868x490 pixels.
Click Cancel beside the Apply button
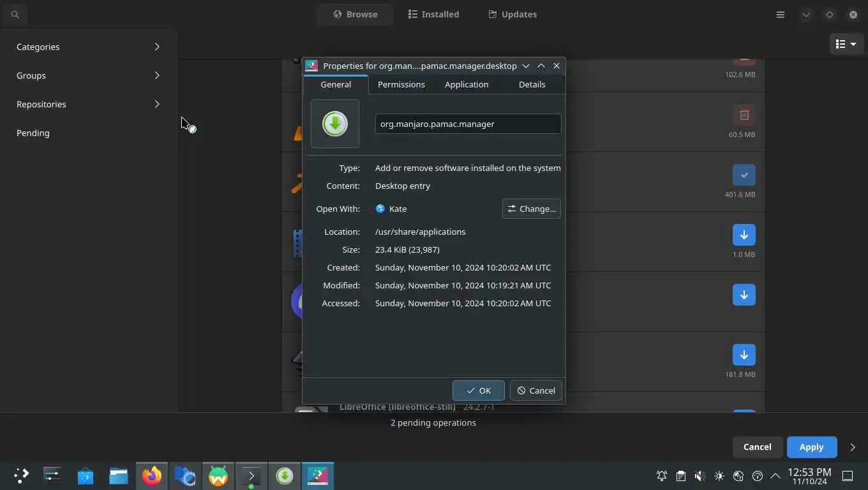[x=757, y=447]
